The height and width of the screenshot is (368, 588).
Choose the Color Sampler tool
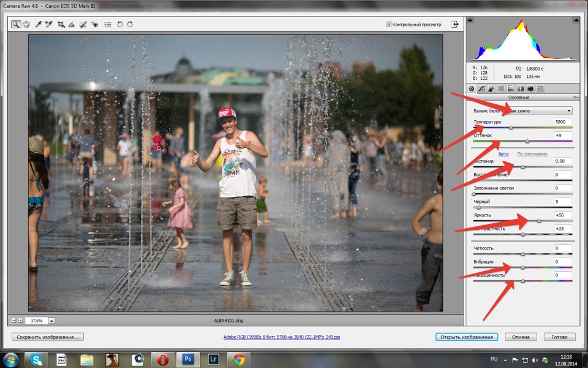(x=49, y=25)
